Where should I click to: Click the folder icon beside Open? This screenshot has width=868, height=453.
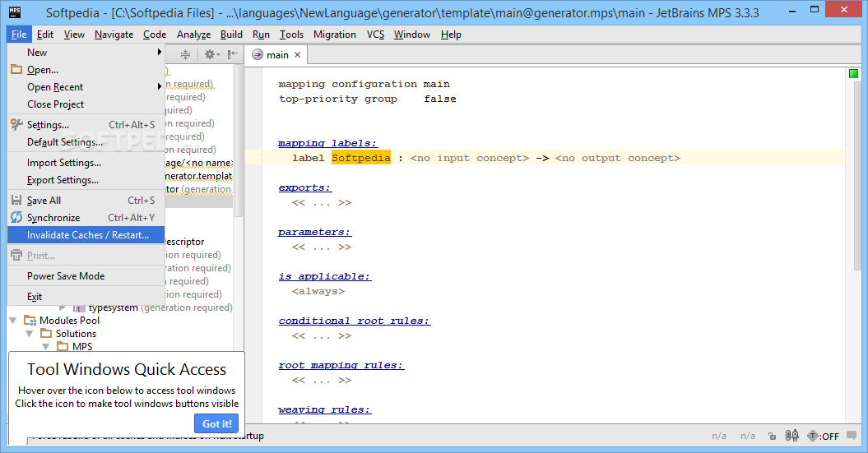point(16,70)
